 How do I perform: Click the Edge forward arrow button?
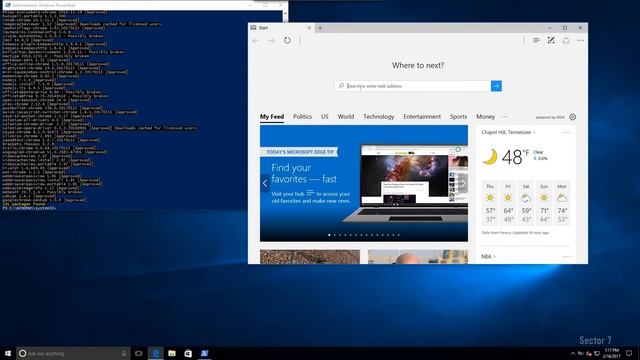click(271, 40)
